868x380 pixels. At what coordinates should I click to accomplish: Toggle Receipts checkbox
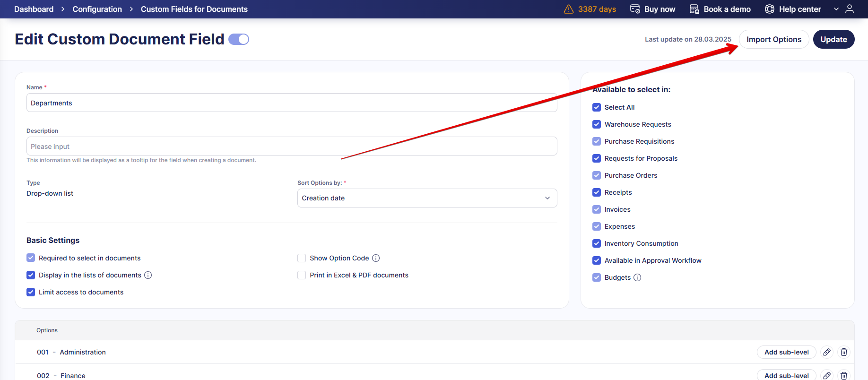click(x=597, y=192)
